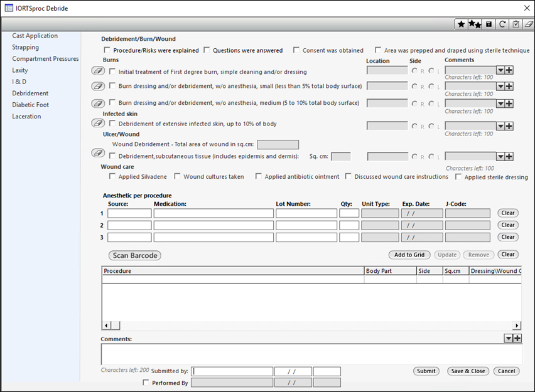This screenshot has width=535, height=392.
Task: Click the refresh arrow icon in toolbar
Action: [x=502, y=24]
